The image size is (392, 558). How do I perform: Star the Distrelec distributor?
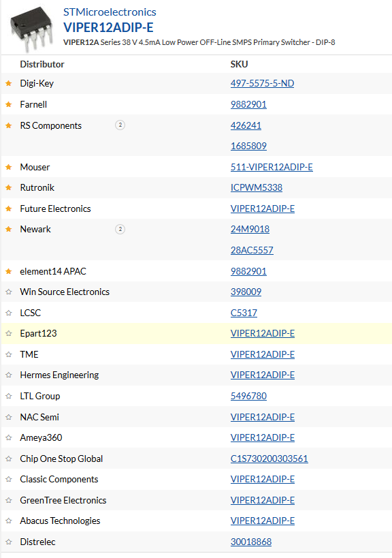pyautogui.click(x=9, y=542)
